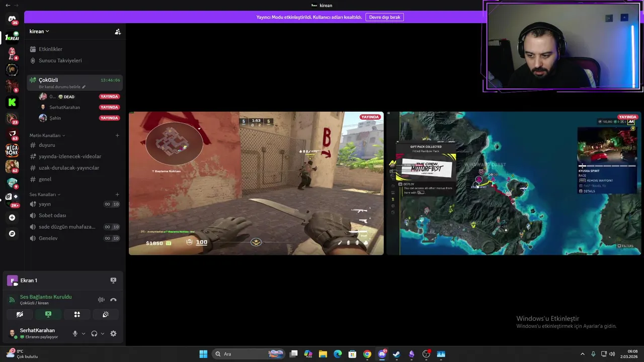This screenshot has width=644, height=362.
Task: Open headphone output options chevron
Action: tap(103, 333)
